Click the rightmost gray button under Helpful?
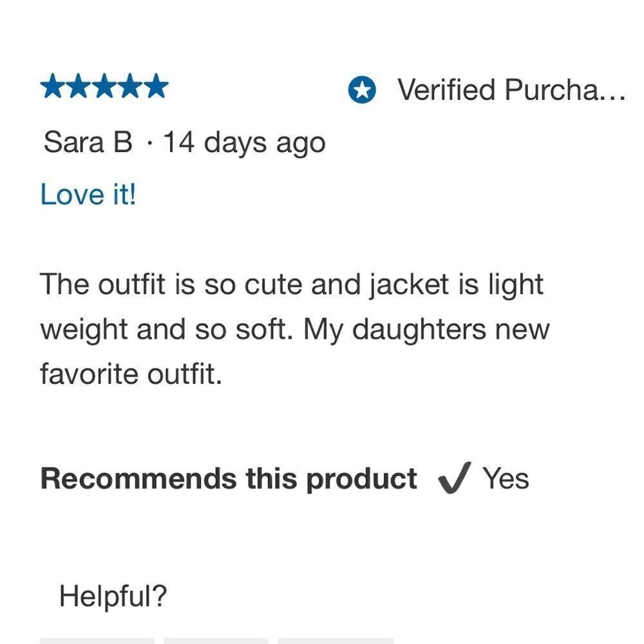Image resolution: width=644 pixels, height=644 pixels. [x=336, y=641]
